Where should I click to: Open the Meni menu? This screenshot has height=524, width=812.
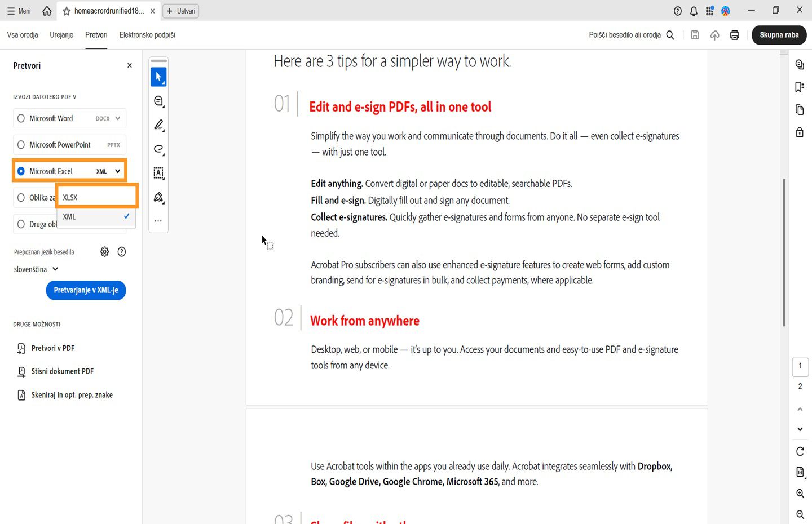19,10
